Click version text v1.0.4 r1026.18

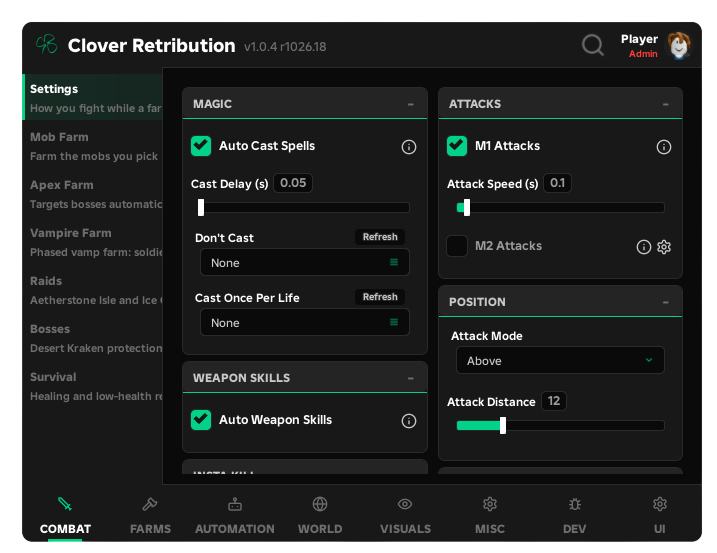(285, 47)
